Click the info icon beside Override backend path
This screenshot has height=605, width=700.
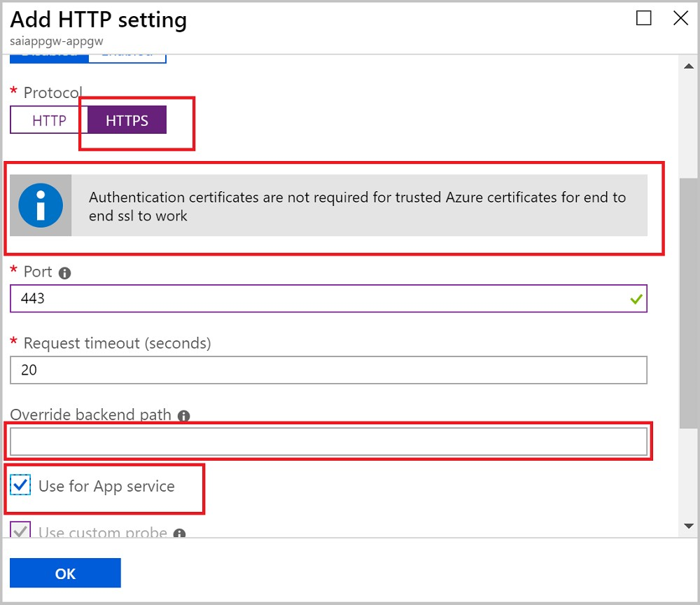point(184,416)
